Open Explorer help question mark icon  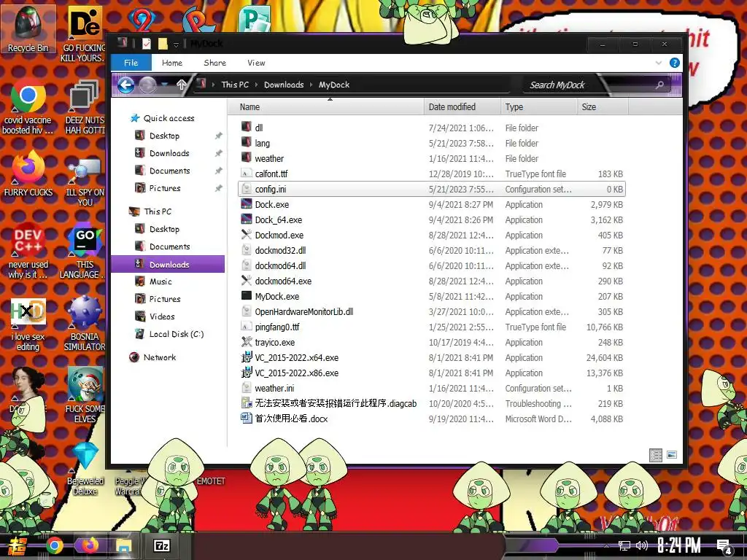click(675, 63)
